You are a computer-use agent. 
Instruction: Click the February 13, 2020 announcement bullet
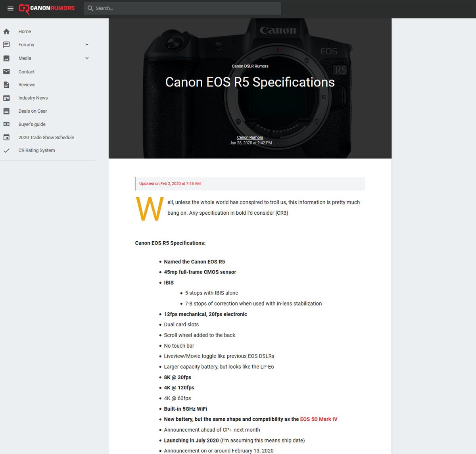pyautogui.click(x=219, y=451)
